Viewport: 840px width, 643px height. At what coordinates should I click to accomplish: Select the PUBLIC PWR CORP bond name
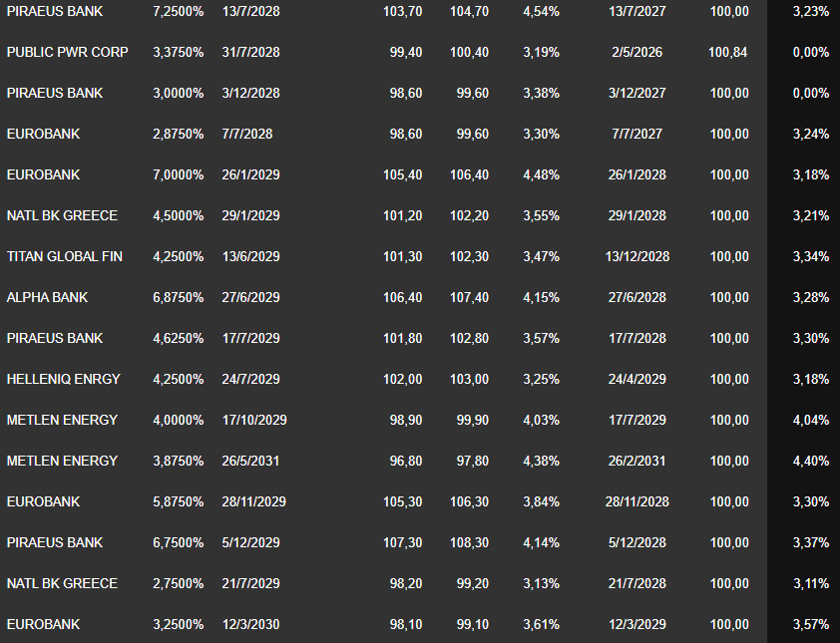tap(67, 52)
